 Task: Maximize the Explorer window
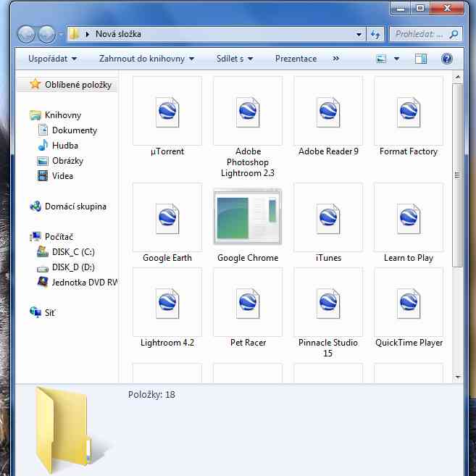click(420, 9)
